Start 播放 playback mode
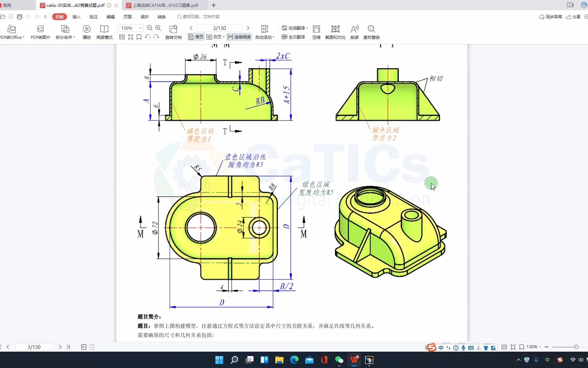This screenshot has height=368, width=588. [x=86, y=32]
